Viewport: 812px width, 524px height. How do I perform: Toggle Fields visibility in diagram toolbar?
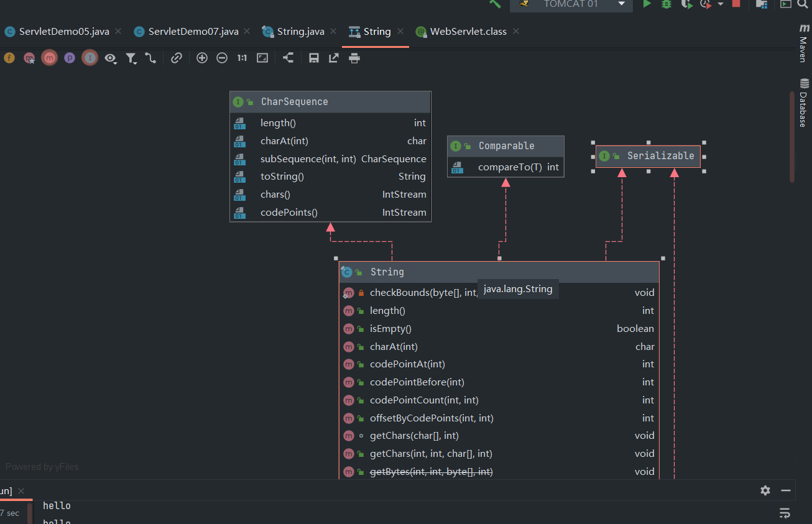tap(9, 58)
